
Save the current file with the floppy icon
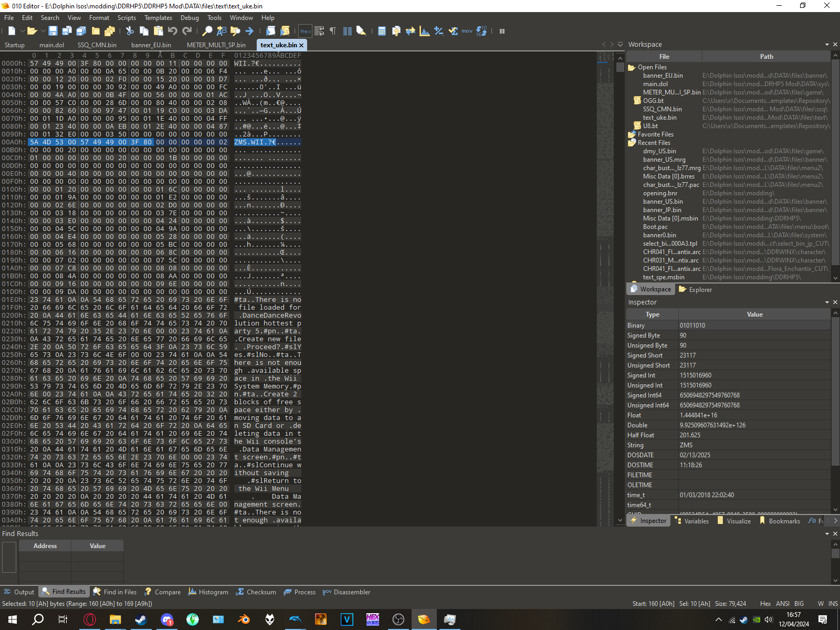click(53, 31)
